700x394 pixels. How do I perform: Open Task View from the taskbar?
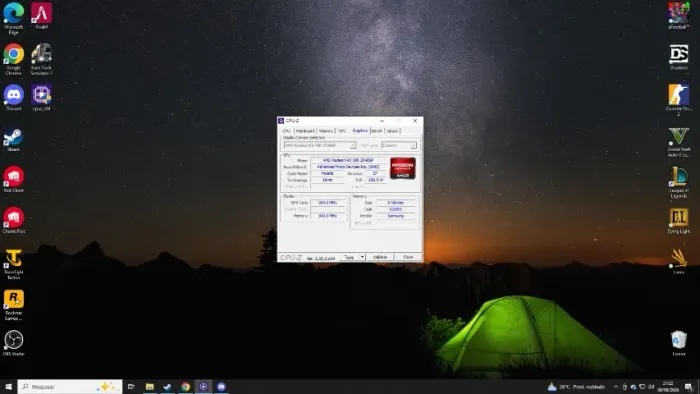click(x=131, y=386)
